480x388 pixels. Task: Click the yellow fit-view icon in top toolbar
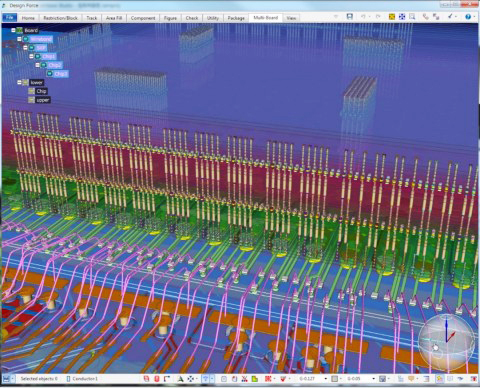click(392, 17)
